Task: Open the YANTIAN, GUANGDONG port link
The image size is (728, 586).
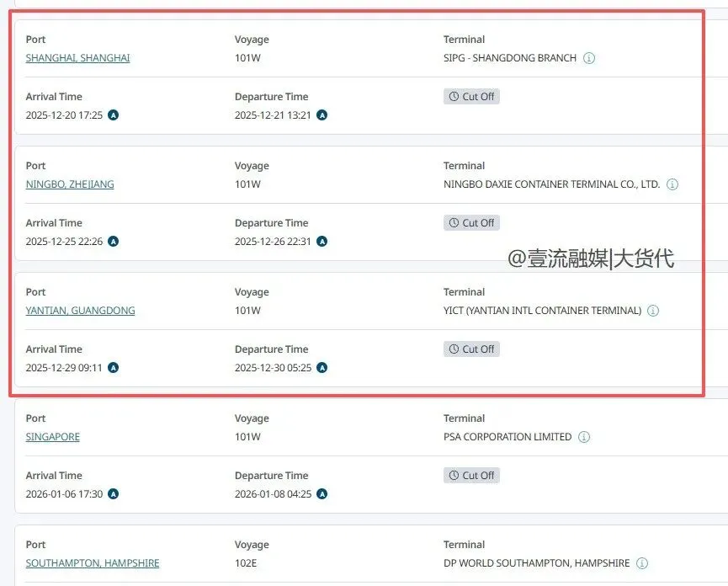Action: (80, 311)
